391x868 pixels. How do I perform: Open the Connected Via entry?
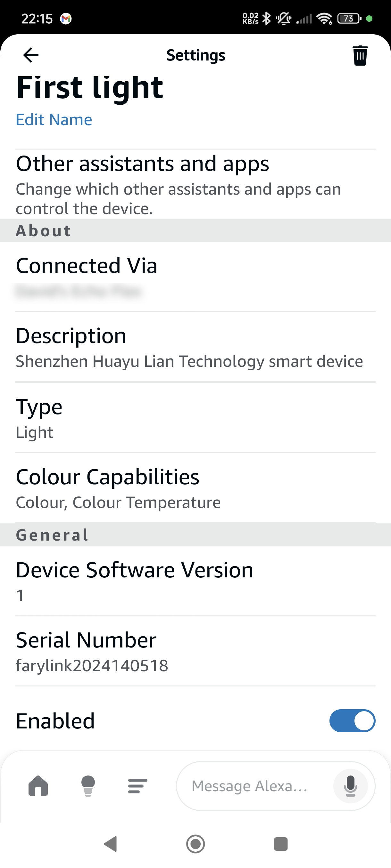tap(195, 276)
